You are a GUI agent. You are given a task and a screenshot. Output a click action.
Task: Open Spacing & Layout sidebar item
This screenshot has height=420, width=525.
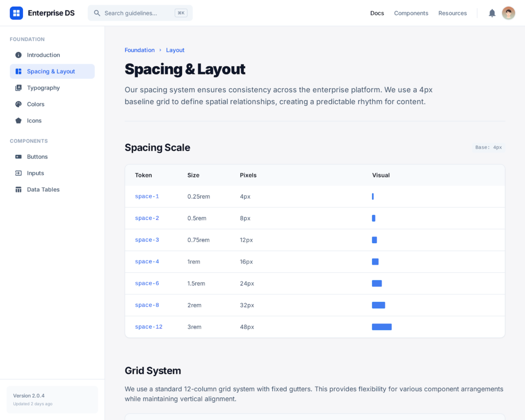tap(52, 71)
